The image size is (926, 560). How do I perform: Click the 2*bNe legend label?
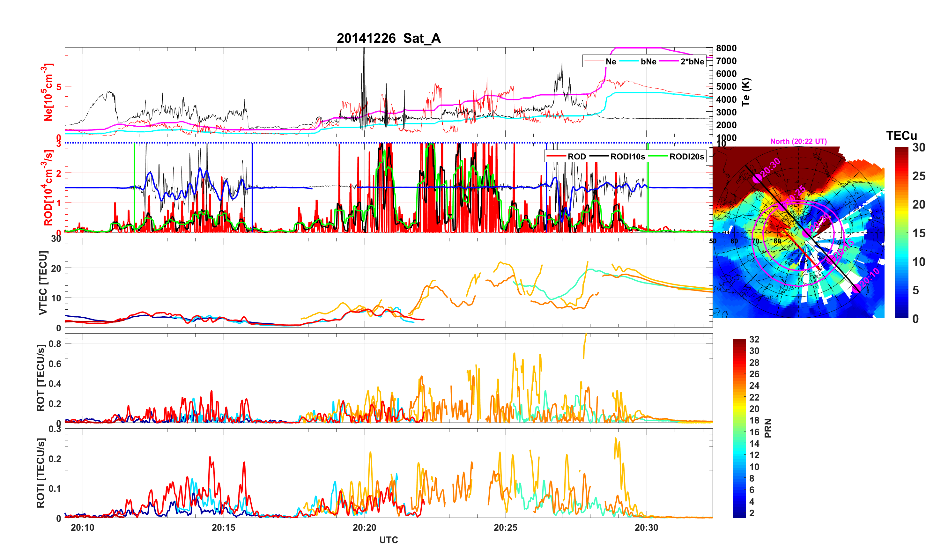coord(692,62)
